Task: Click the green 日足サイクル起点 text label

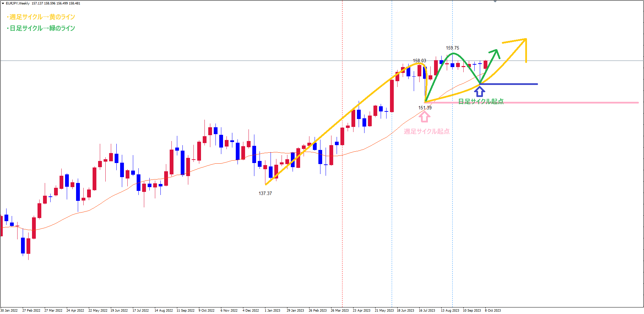Action: point(481,101)
